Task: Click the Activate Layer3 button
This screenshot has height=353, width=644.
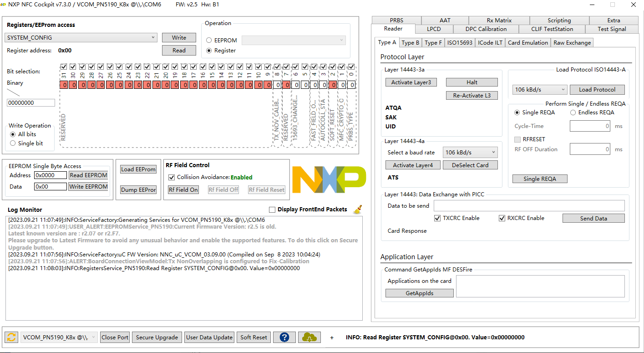Action: coord(411,82)
